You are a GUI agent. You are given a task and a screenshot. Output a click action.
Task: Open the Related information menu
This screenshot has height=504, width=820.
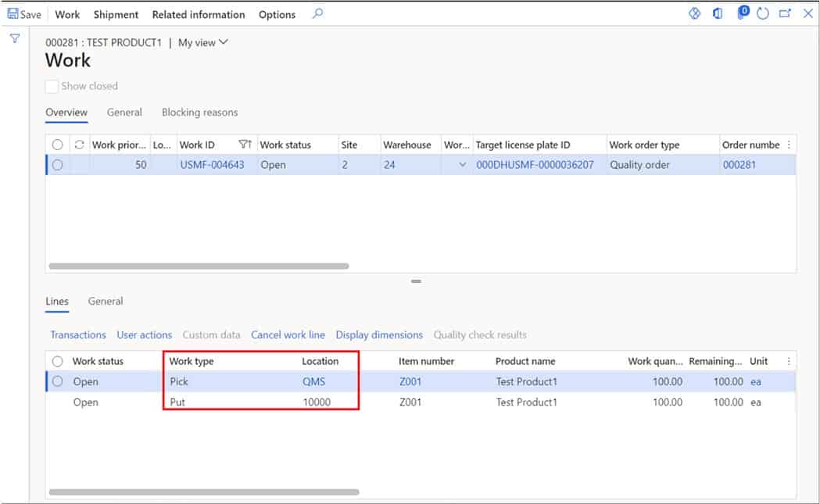[199, 15]
